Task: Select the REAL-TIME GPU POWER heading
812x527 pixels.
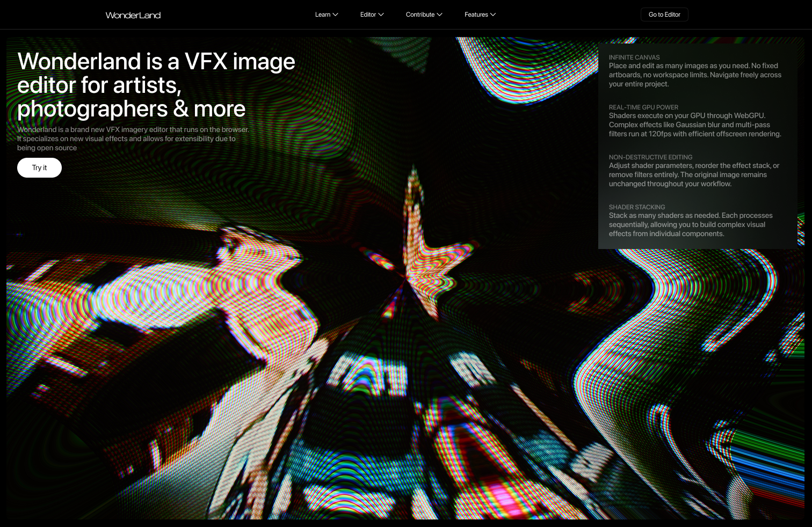Action: click(x=643, y=107)
